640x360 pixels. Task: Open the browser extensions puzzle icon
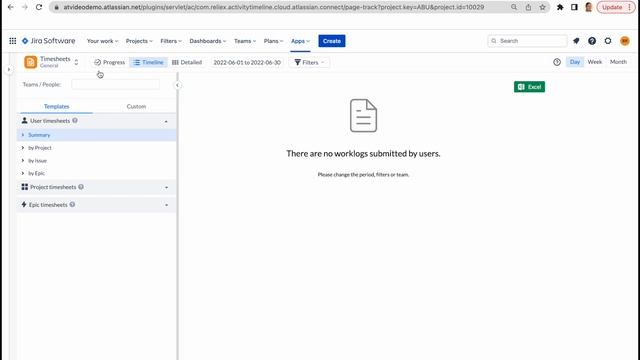560,7
